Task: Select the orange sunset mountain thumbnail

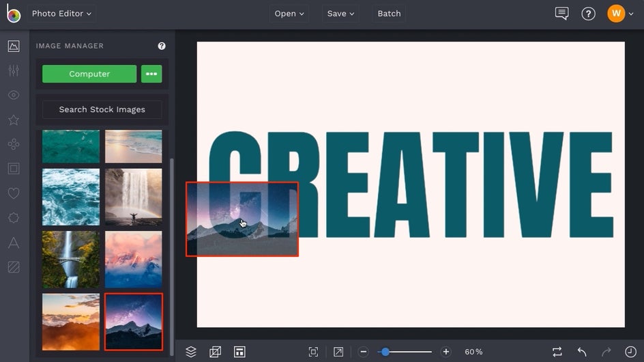Action: pyautogui.click(x=71, y=322)
